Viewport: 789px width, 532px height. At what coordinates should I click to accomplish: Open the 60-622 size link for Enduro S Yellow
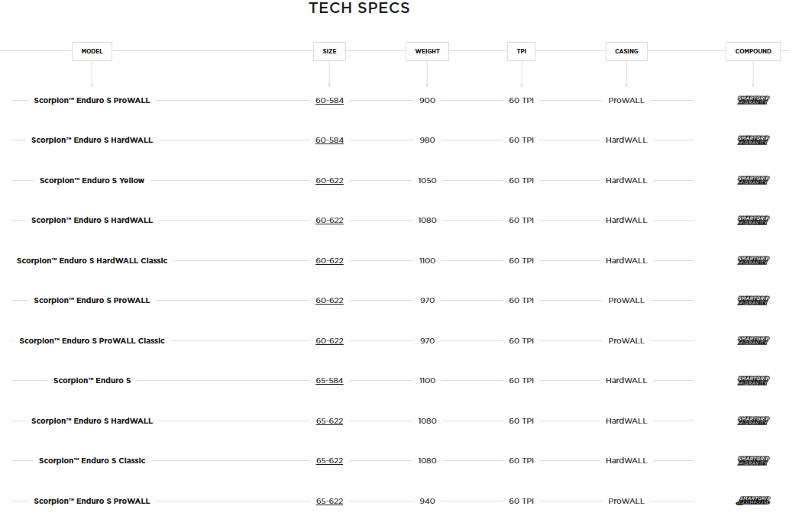click(x=329, y=181)
